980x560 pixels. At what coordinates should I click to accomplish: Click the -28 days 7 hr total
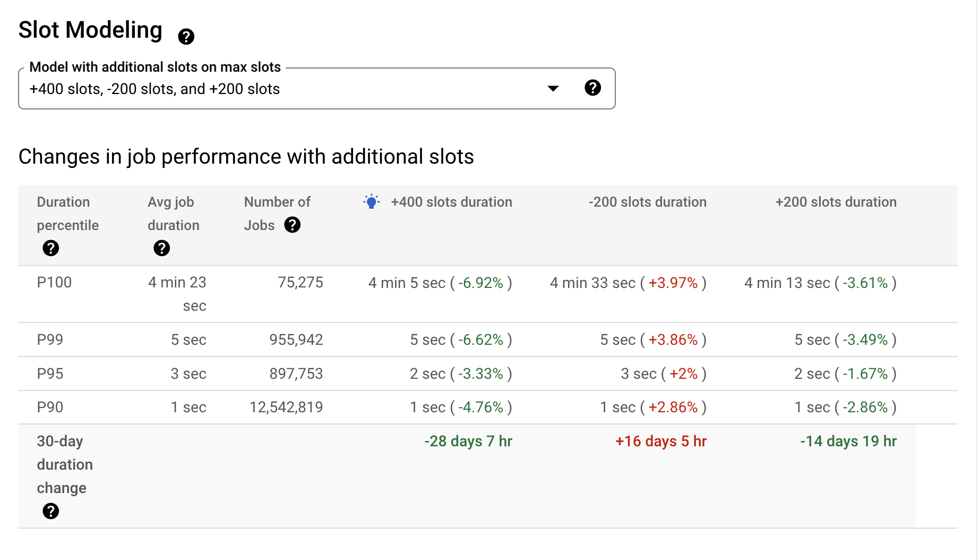pos(468,441)
